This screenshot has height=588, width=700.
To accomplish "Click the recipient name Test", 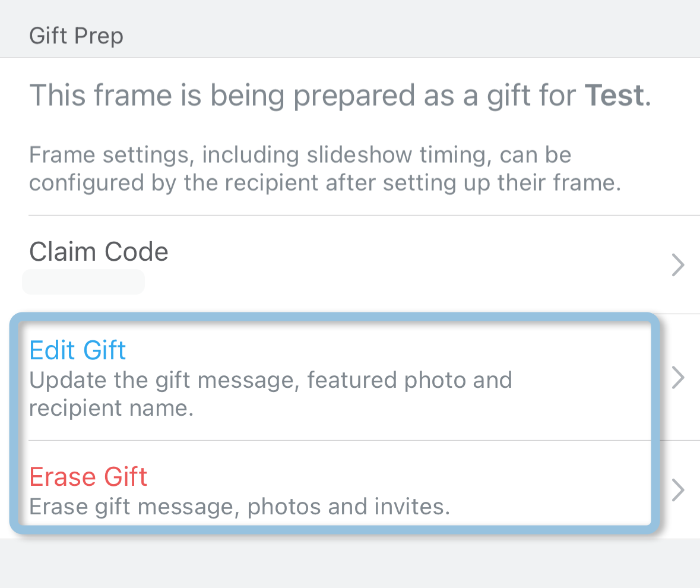I will [615, 95].
